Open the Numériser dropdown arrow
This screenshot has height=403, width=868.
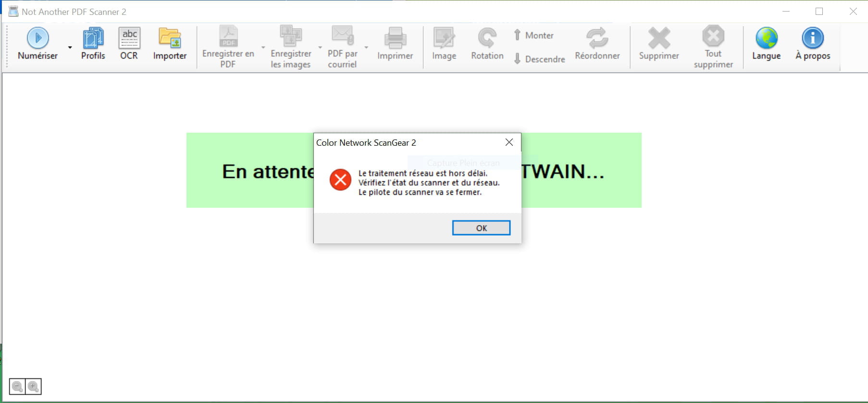70,47
